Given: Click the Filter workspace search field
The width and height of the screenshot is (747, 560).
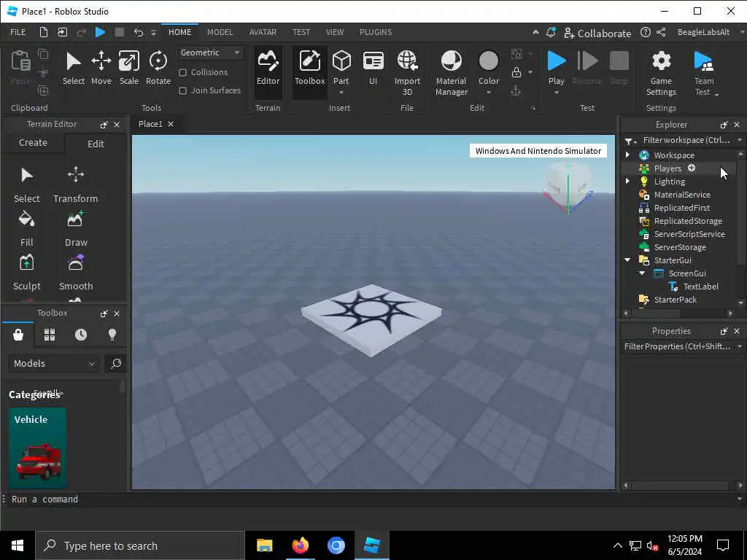Looking at the screenshot, I should [686, 140].
